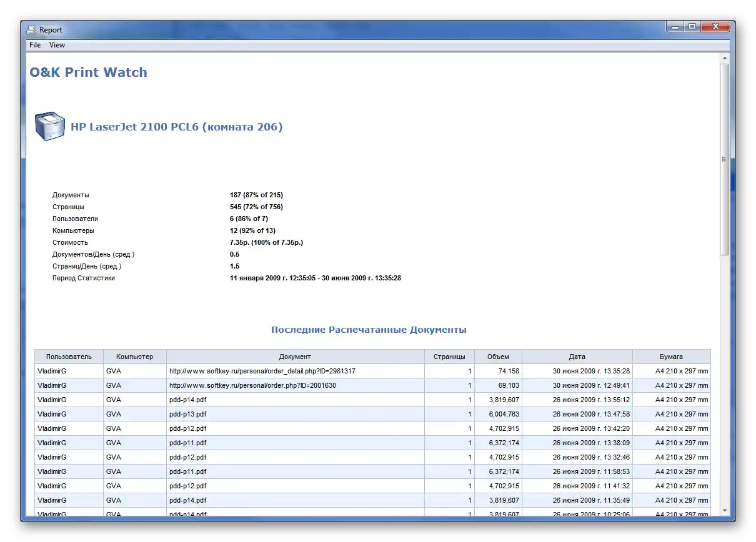Click the 74,158 volume value
Image resolution: width=756 pixels, height=542 pixels.
(509, 371)
